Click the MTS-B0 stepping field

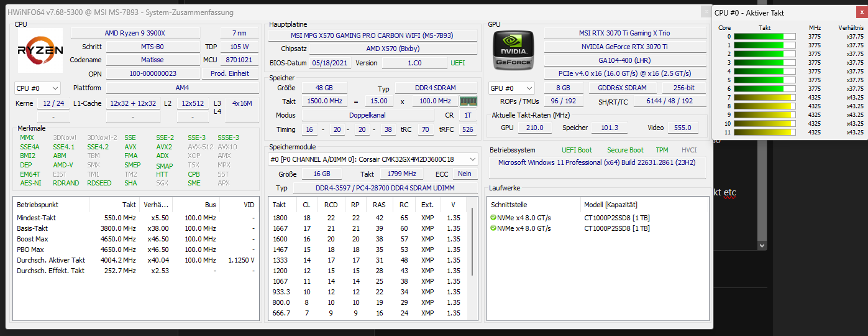coord(152,47)
